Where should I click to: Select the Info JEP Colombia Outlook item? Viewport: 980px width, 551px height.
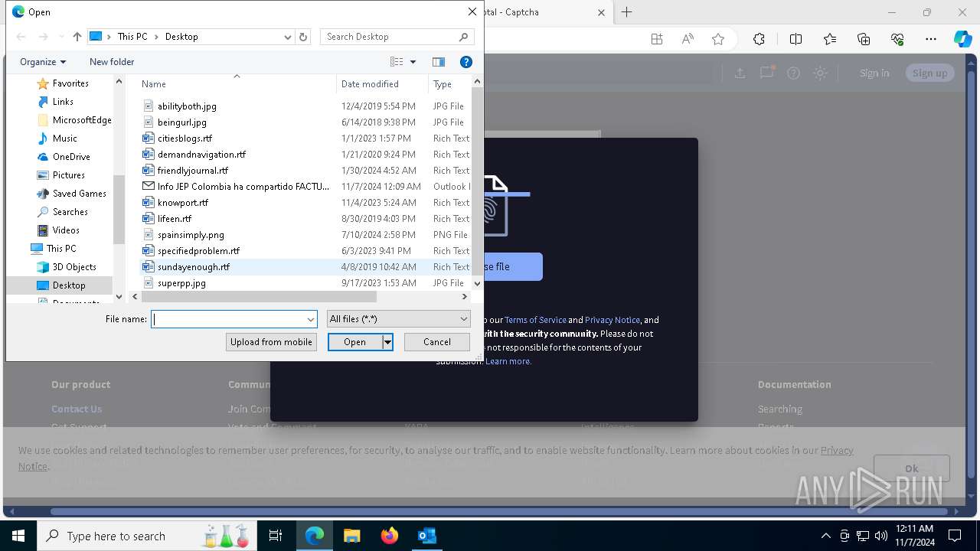point(243,187)
